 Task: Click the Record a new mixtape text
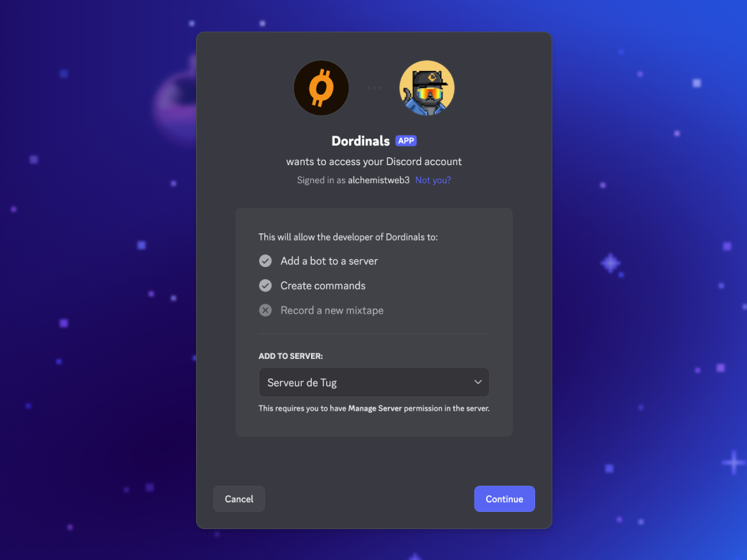(x=332, y=310)
